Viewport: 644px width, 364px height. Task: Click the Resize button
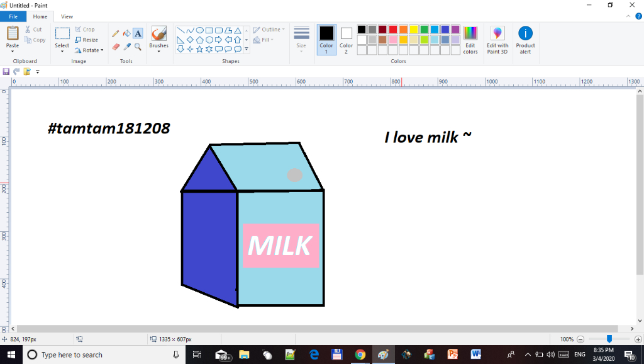pos(87,40)
